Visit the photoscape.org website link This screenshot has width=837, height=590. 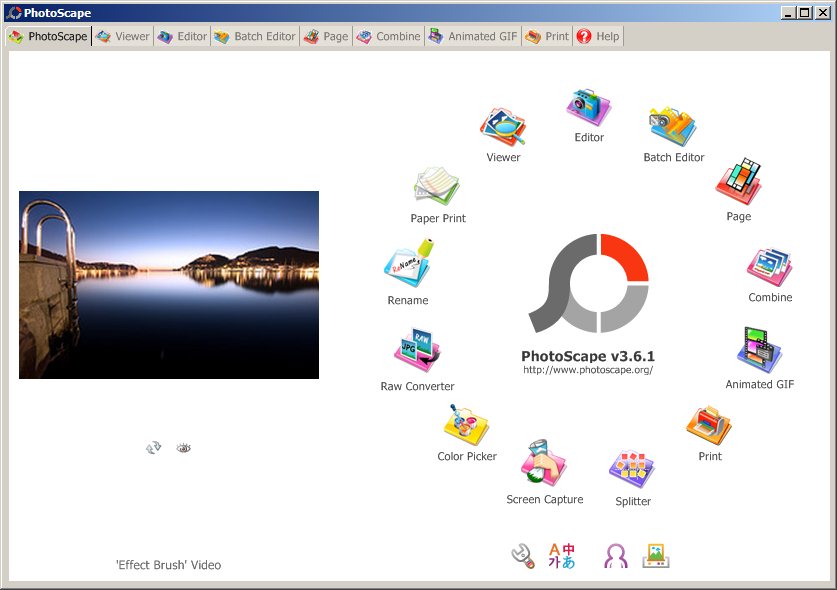(588, 370)
